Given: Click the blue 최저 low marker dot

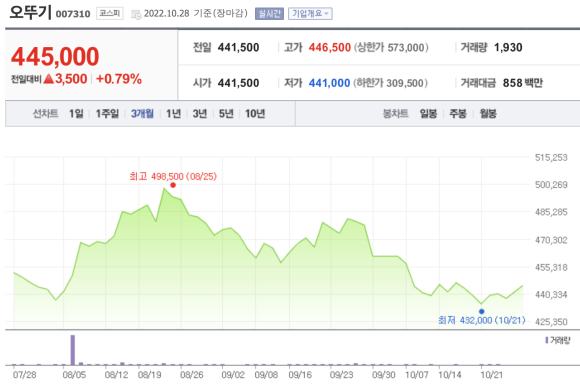Looking at the screenshot, I should (481, 311).
